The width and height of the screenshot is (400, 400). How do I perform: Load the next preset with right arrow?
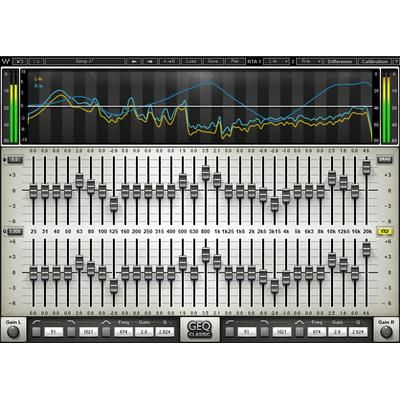click(x=150, y=61)
